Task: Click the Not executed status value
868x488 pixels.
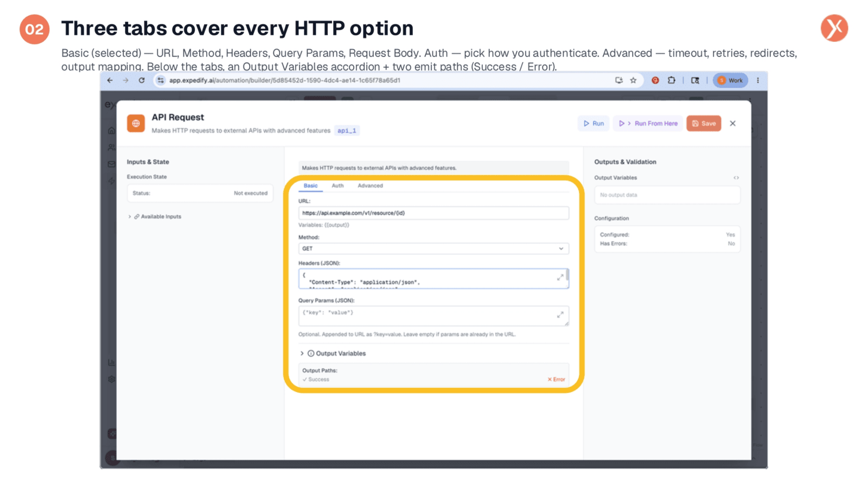Action: (x=251, y=194)
